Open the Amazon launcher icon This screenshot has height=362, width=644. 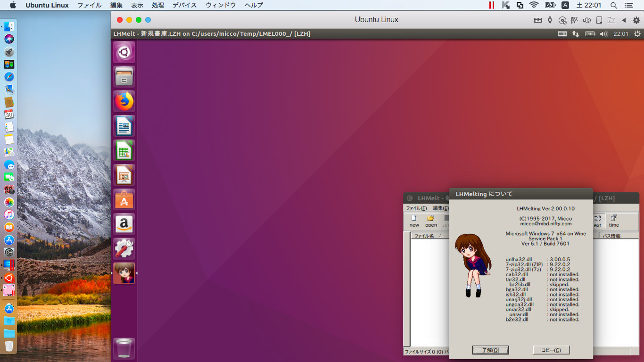(124, 224)
